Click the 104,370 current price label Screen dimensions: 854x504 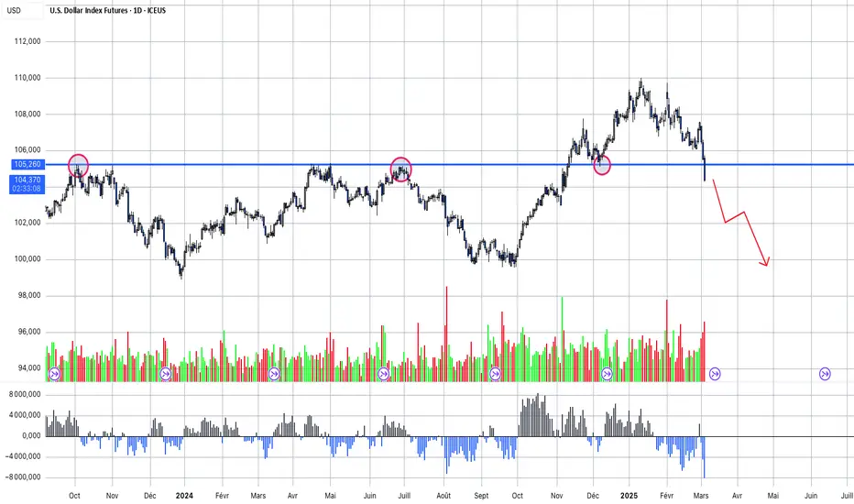click(x=27, y=180)
